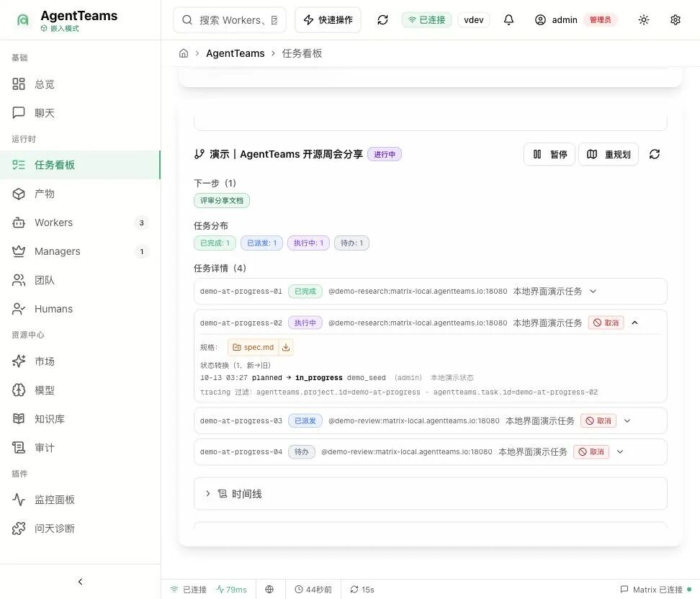This screenshot has width=700, height=599.
Task: Click the 审计 scroll icon
Action: [19, 448]
